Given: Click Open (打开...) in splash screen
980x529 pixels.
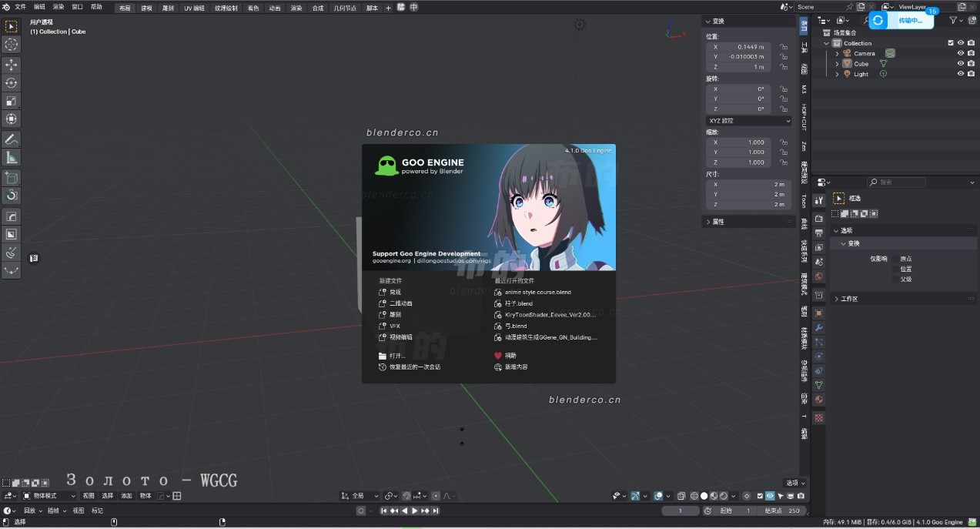Looking at the screenshot, I should click(x=397, y=356).
